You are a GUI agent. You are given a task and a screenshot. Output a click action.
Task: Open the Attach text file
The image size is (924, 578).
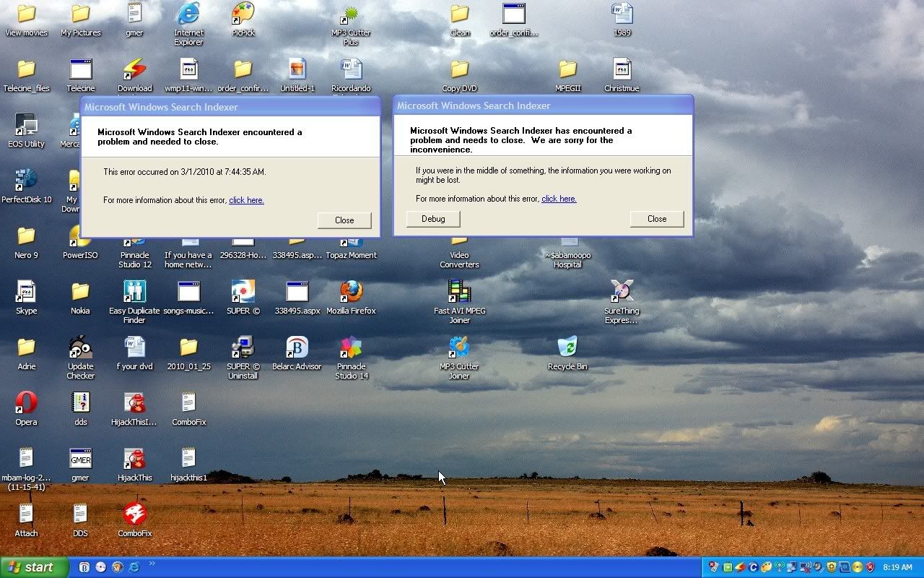[26, 520]
